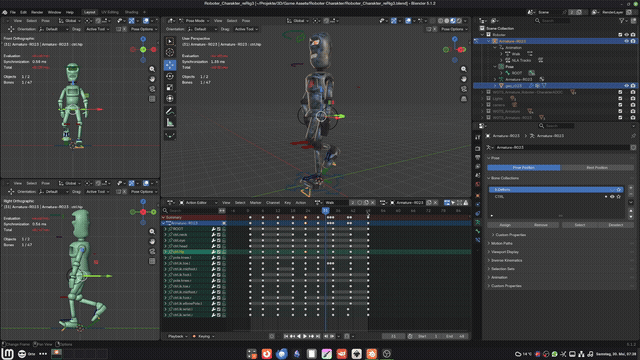Toggle channel checkbox on ctrl.head row
This screenshot has height=360, width=640.
tap(219, 246)
